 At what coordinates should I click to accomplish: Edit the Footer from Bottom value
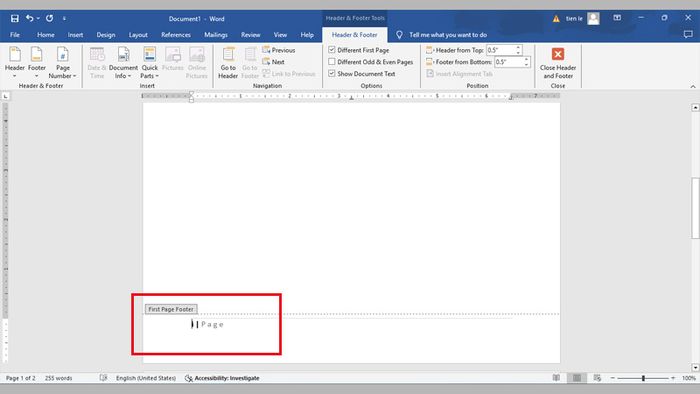click(x=508, y=62)
